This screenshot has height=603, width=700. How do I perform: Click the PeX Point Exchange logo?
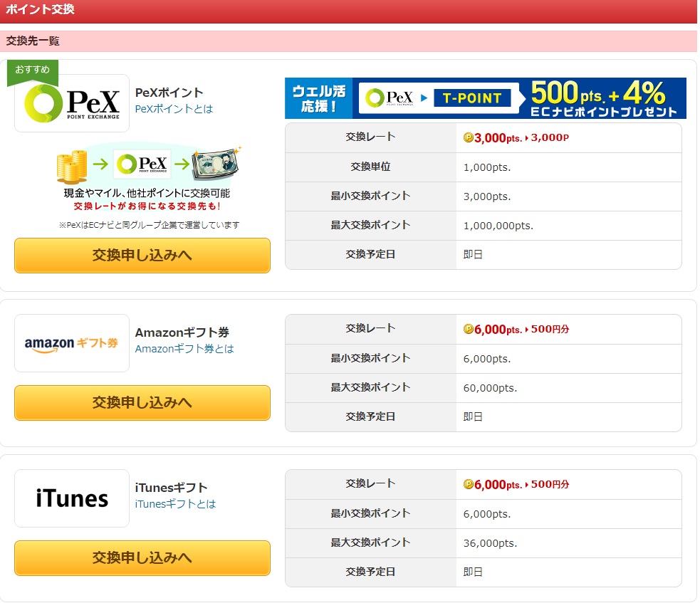72,103
